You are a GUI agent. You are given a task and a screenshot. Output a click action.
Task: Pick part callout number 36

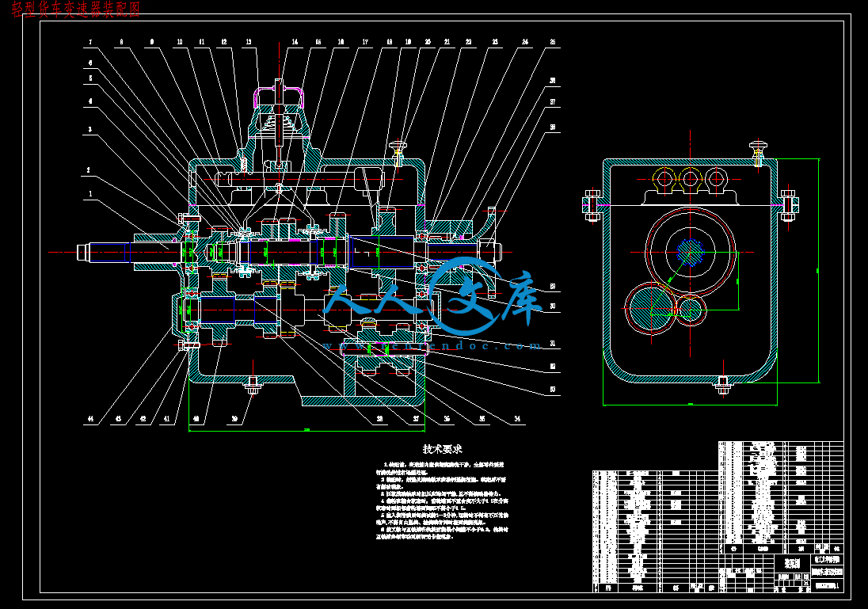click(447, 419)
